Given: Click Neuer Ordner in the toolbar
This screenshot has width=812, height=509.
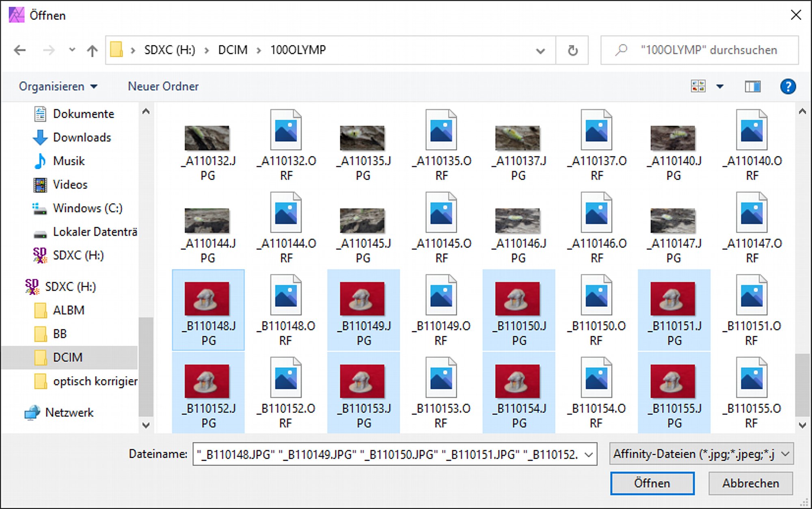Looking at the screenshot, I should (x=163, y=86).
